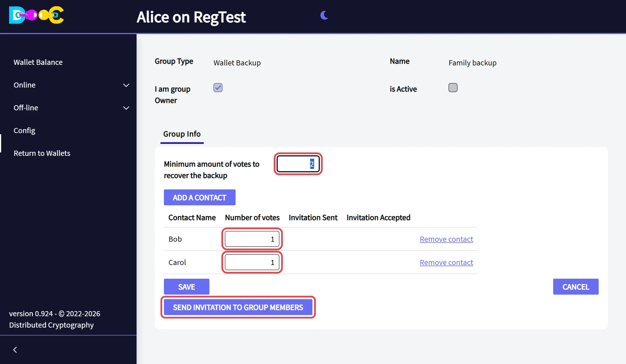Image resolution: width=626 pixels, height=364 pixels.
Task: Click the Bob contact name cell
Action: [x=175, y=239]
